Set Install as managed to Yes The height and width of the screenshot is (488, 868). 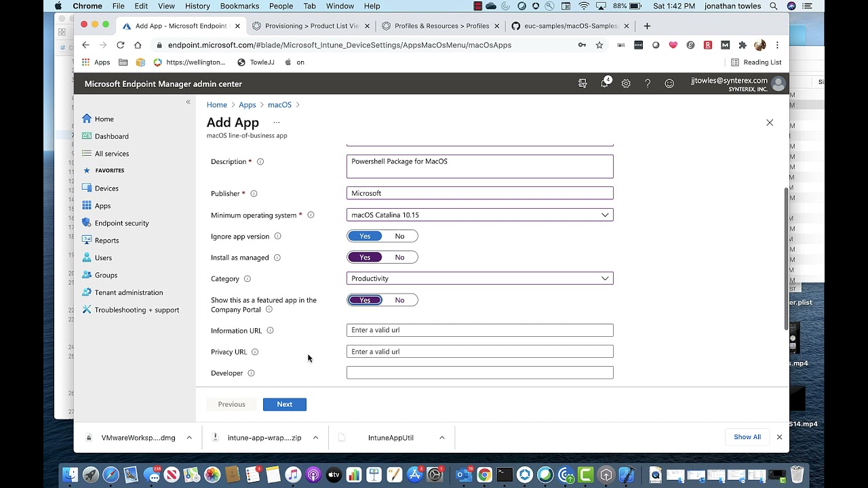365,257
